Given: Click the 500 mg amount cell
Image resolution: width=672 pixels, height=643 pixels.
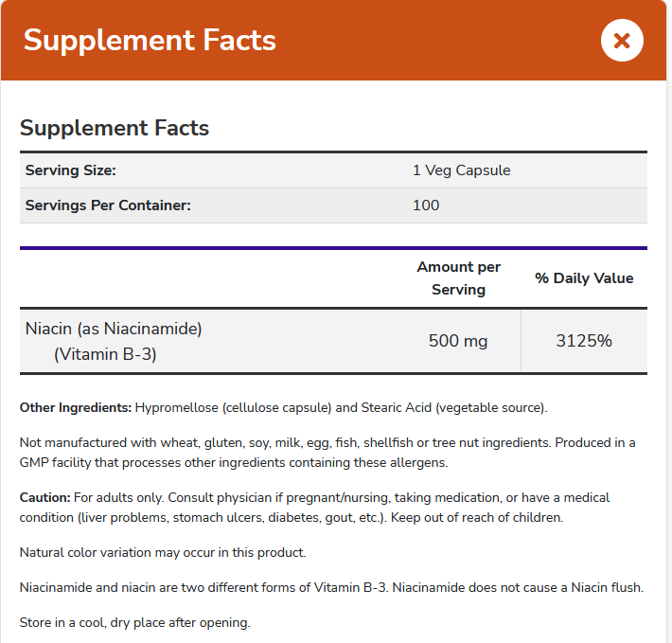Looking at the screenshot, I should point(458,341).
